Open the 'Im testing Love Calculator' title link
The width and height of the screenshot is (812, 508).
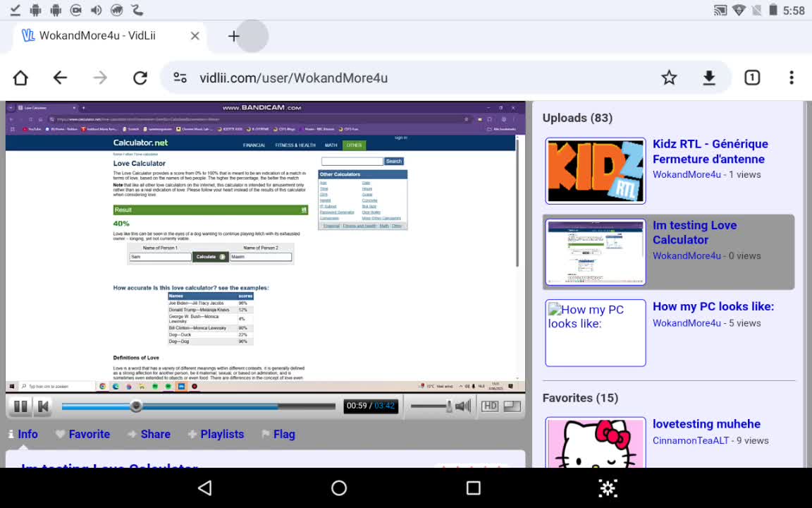[694, 233]
